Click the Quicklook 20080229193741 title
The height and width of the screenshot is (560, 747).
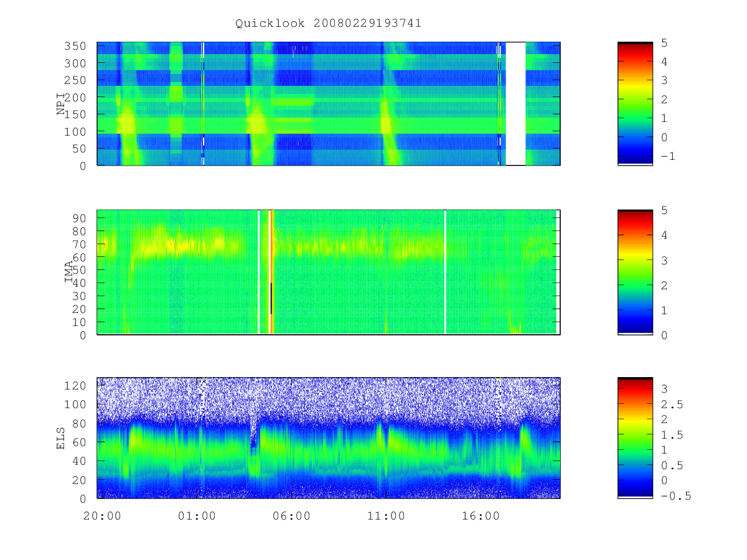pos(328,23)
